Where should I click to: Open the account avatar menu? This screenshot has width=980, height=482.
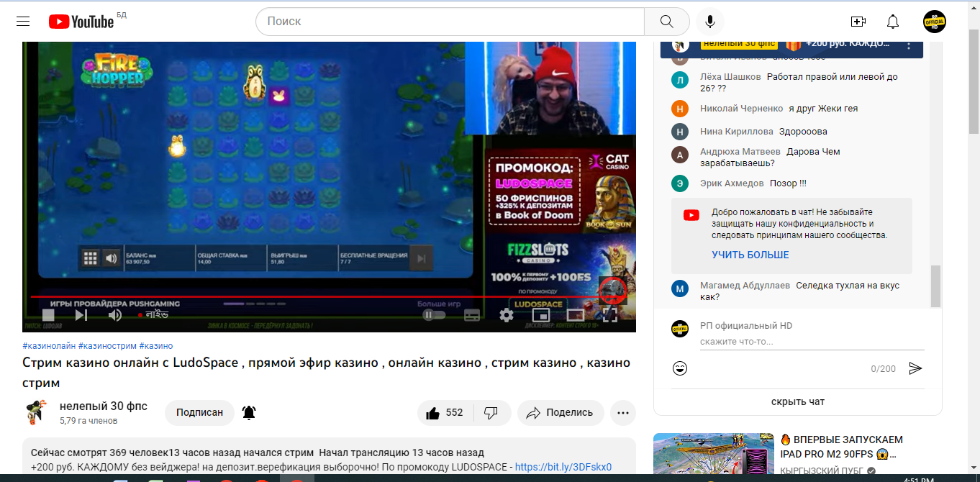click(935, 22)
